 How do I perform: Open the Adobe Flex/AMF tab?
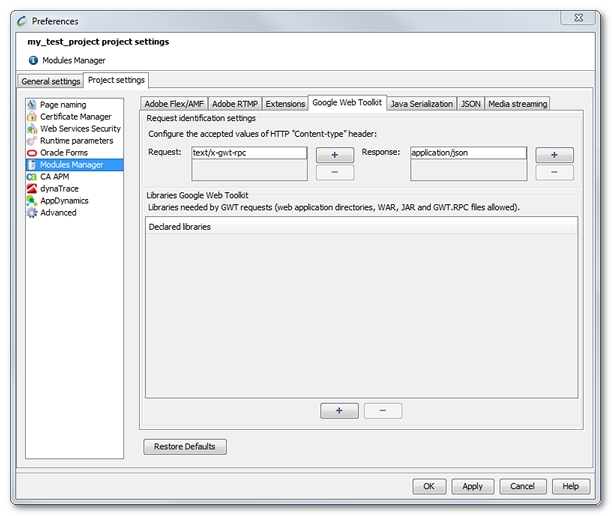[x=174, y=104]
